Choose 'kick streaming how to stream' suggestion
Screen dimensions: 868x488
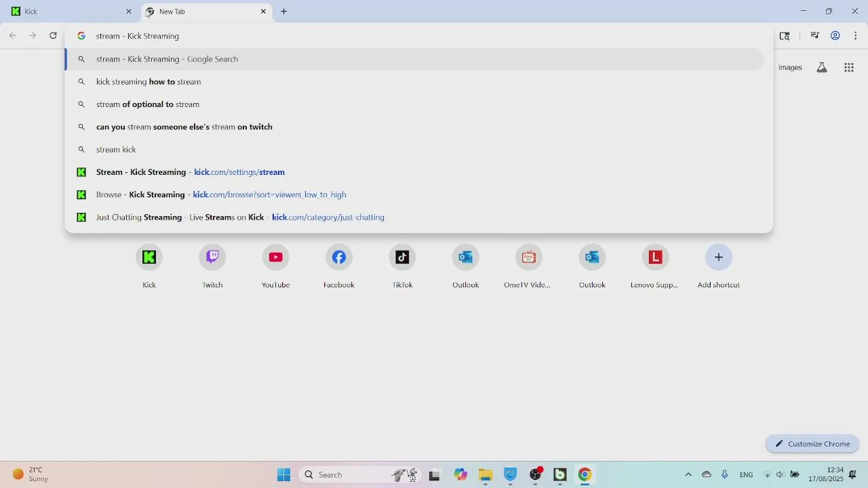pos(414,82)
